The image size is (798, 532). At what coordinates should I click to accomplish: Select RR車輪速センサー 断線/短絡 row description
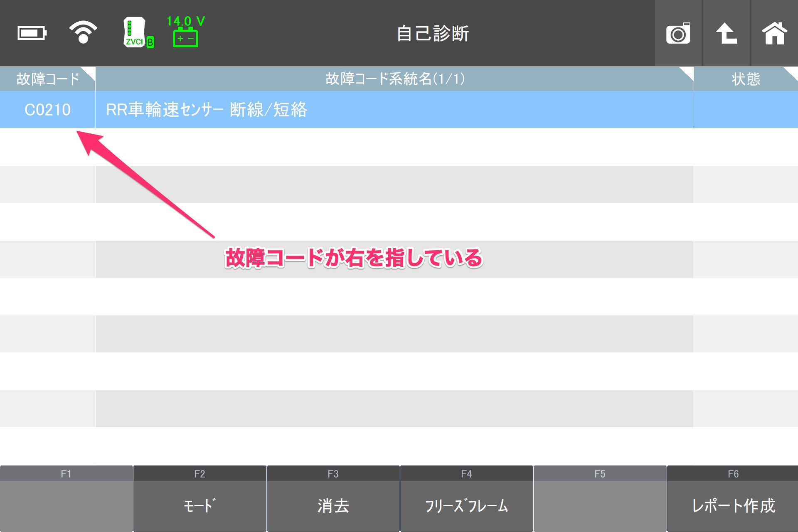(x=207, y=110)
